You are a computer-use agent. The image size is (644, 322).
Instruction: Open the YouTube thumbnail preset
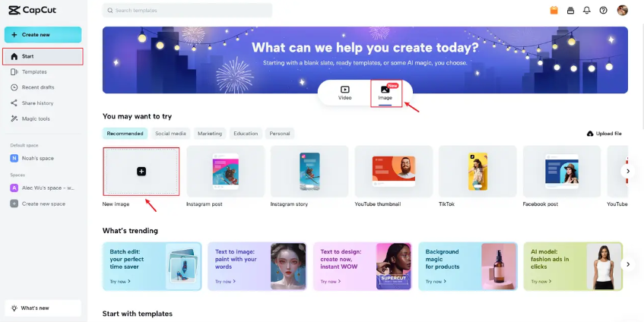click(393, 176)
